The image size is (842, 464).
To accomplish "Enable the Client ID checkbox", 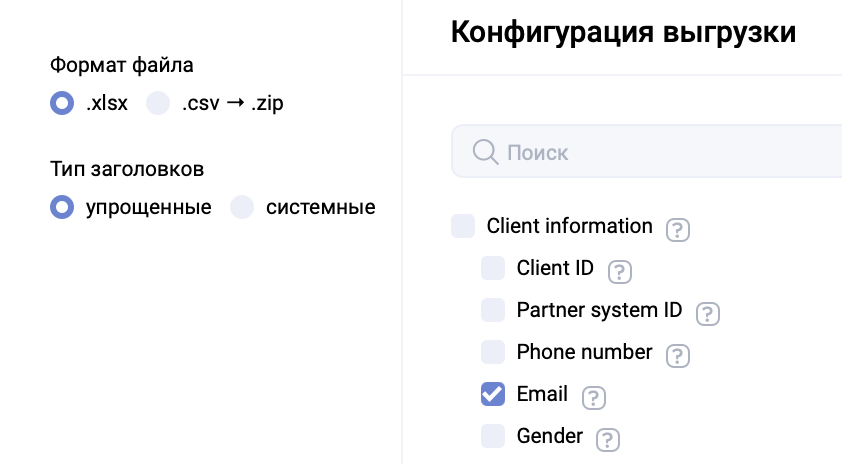I will (493, 268).
